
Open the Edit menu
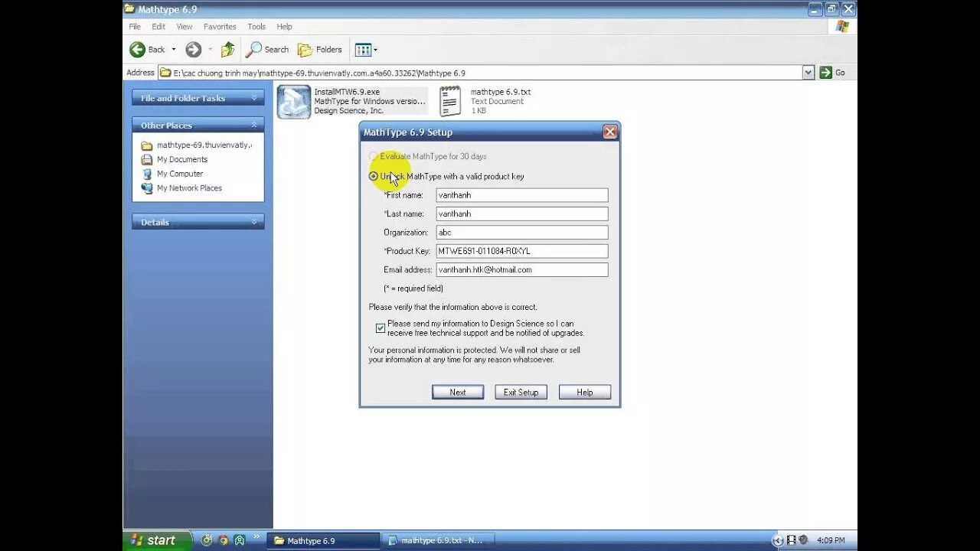158,26
